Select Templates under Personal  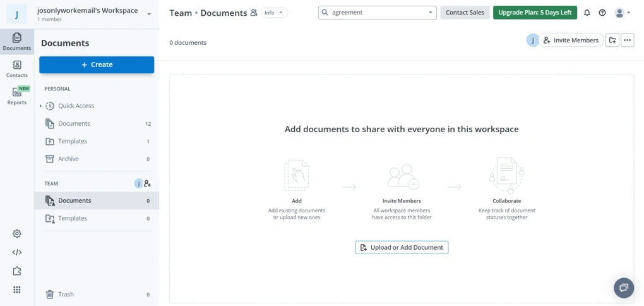(x=73, y=141)
